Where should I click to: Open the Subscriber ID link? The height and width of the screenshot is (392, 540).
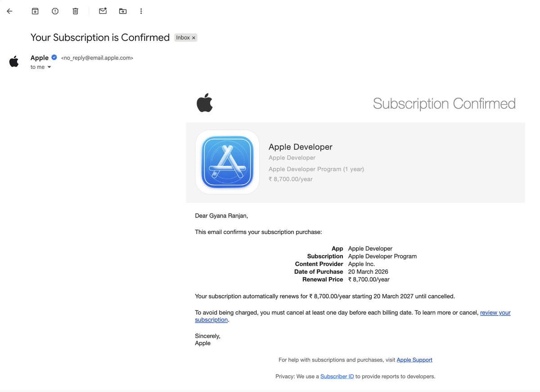(x=337, y=376)
